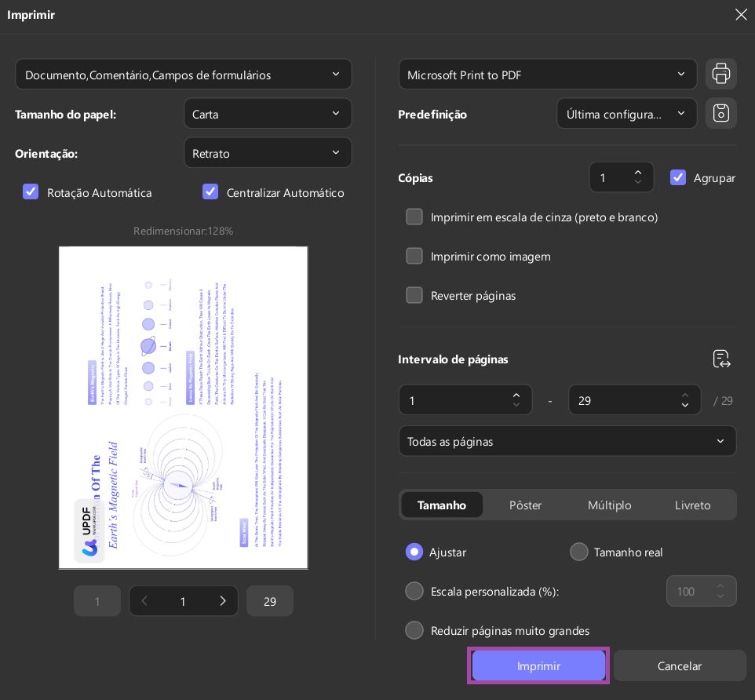The height and width of the screenshot is (700, 755).
Task: Open the Tamanho do papel dropdown
Action: click(x=268, y=113)
